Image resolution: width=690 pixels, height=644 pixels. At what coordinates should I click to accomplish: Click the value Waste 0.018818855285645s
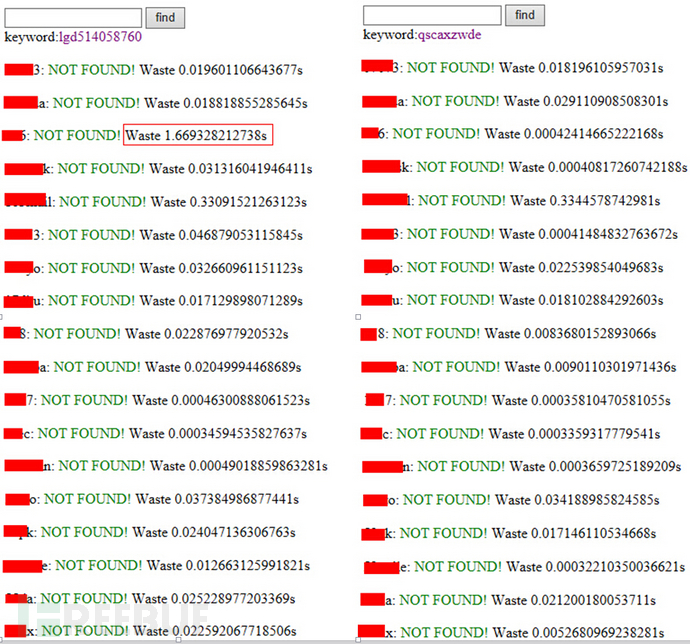click(x=226, y=103)
